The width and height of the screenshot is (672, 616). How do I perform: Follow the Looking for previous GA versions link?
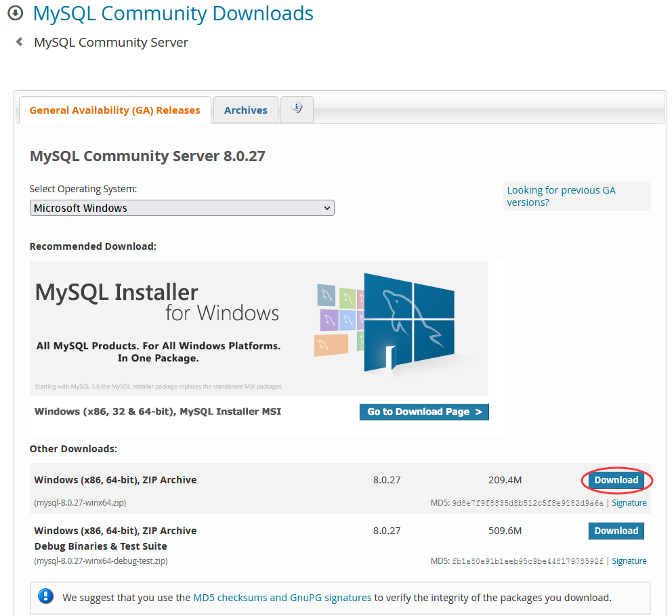click(x=561, y=196)
